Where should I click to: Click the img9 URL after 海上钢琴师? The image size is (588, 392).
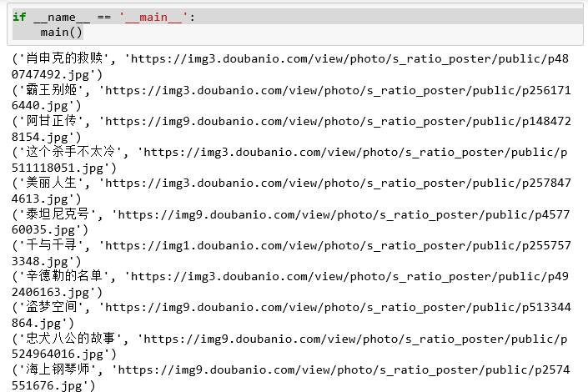point(344,370)
